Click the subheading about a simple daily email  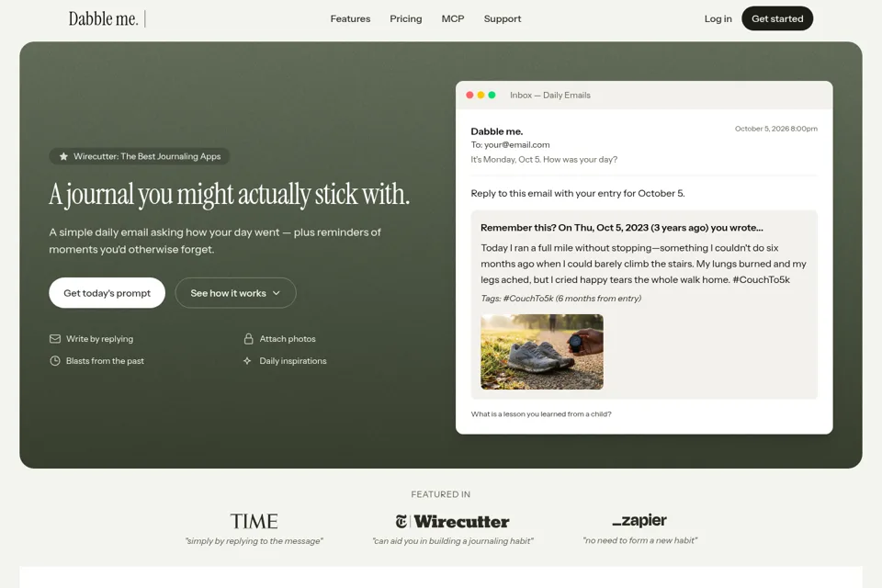coord(215,241)
